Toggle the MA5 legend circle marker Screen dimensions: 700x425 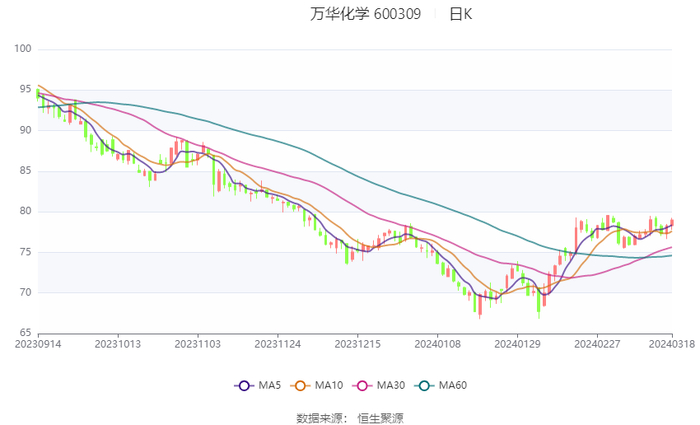(244, 385)
